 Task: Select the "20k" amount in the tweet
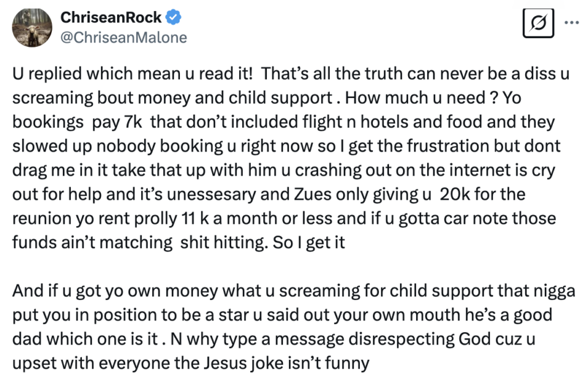click(x=454, y=194)
